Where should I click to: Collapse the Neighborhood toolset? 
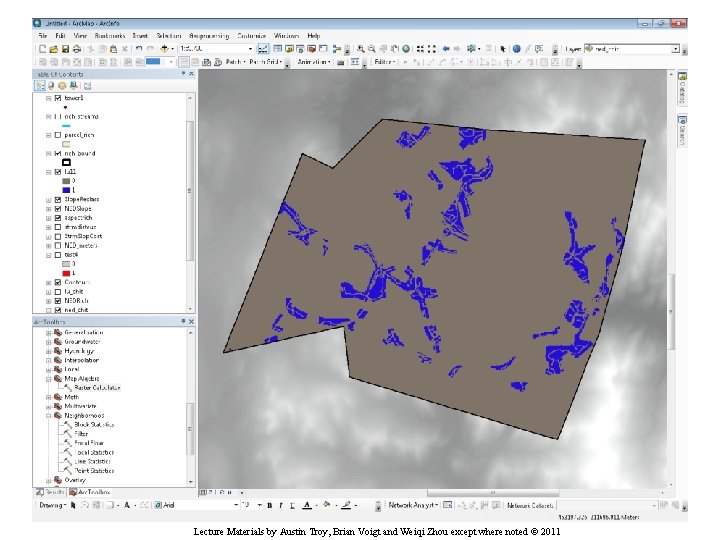click(48, 415)
